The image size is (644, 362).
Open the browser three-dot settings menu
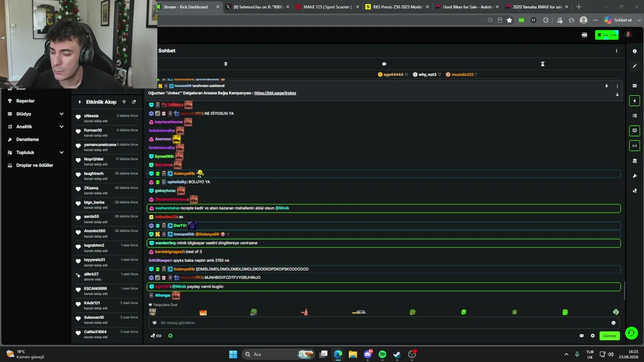[x=595, y=20]
